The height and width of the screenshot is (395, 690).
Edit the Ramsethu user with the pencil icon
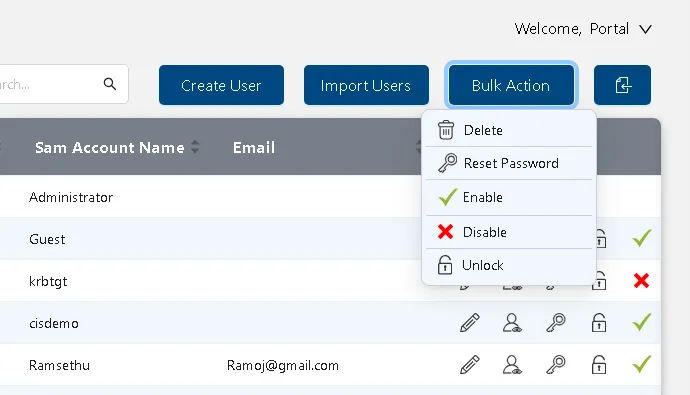[470, 365]
